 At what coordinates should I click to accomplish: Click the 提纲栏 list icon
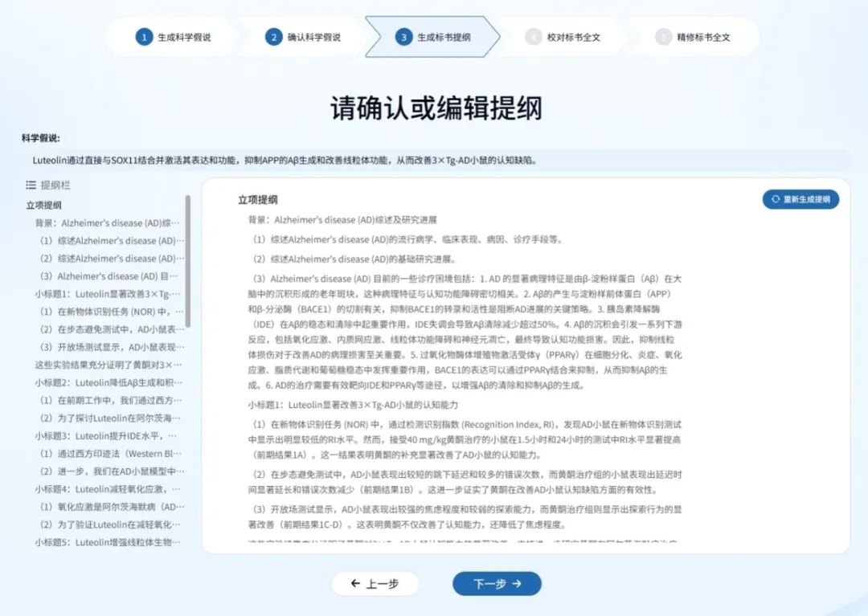31,186
